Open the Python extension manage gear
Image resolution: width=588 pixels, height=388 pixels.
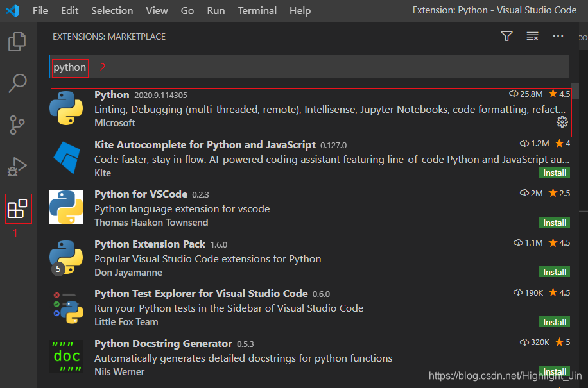[x=562, y=122]
